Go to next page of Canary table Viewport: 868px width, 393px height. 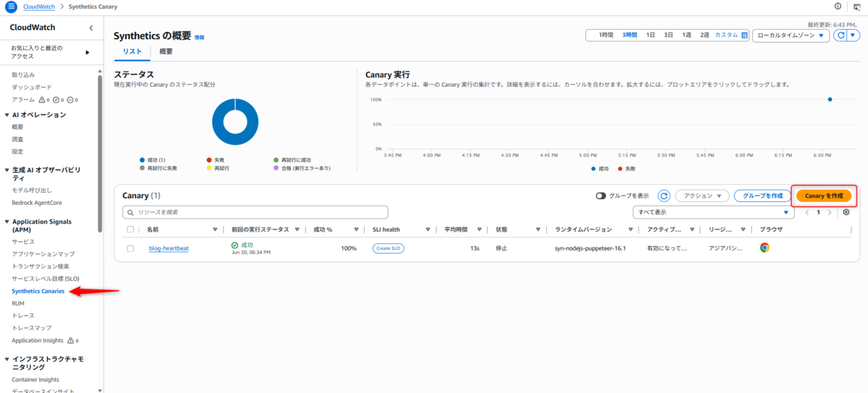click(830, 212)
